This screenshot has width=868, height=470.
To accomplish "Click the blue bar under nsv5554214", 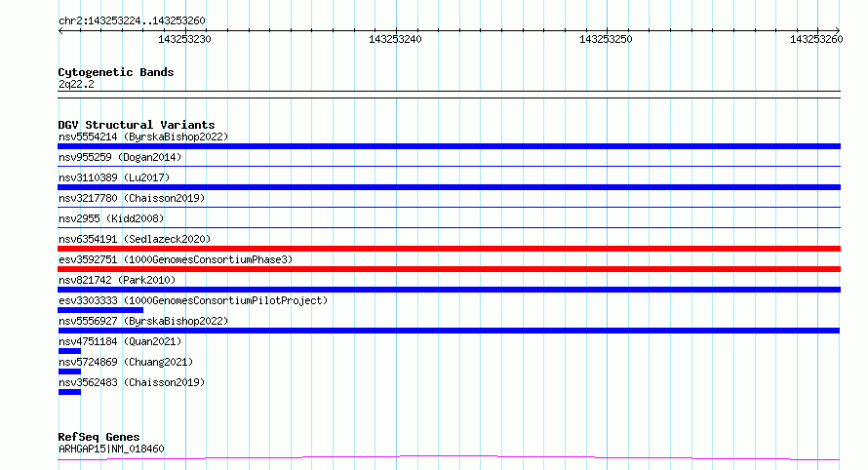I will coord(449,146).
